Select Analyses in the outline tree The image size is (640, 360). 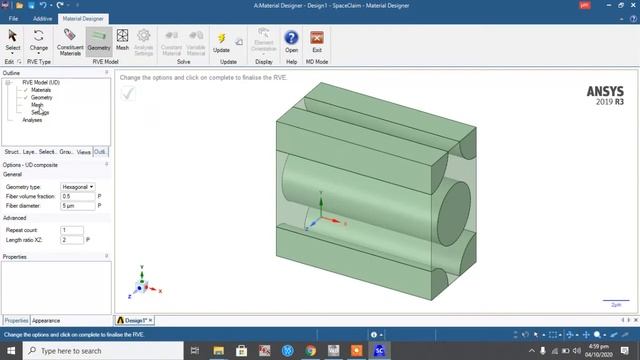coord(32,120)
